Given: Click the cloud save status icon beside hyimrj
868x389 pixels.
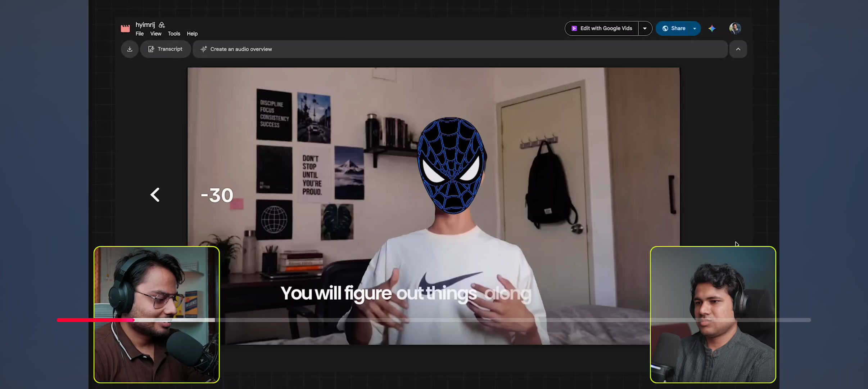Looking at the screenshot, I should click(162, 25).
